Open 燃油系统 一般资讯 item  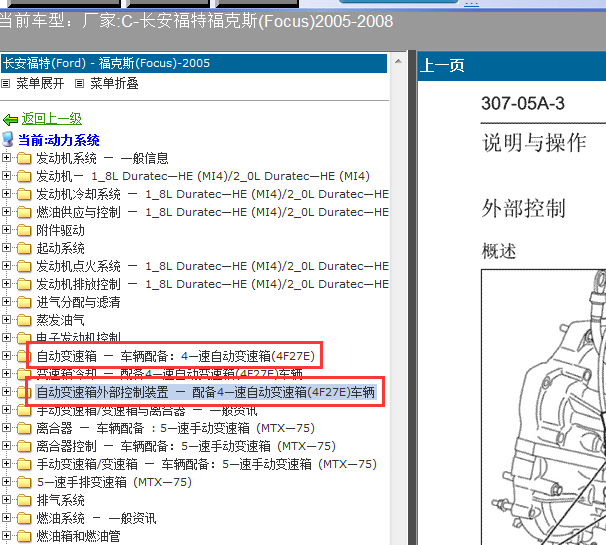[96, 518]
